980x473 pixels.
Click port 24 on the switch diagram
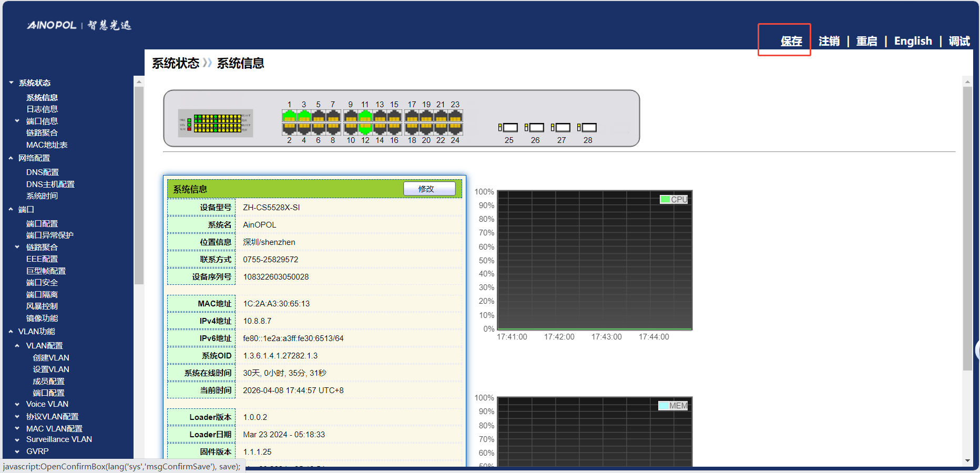(455, 128)
